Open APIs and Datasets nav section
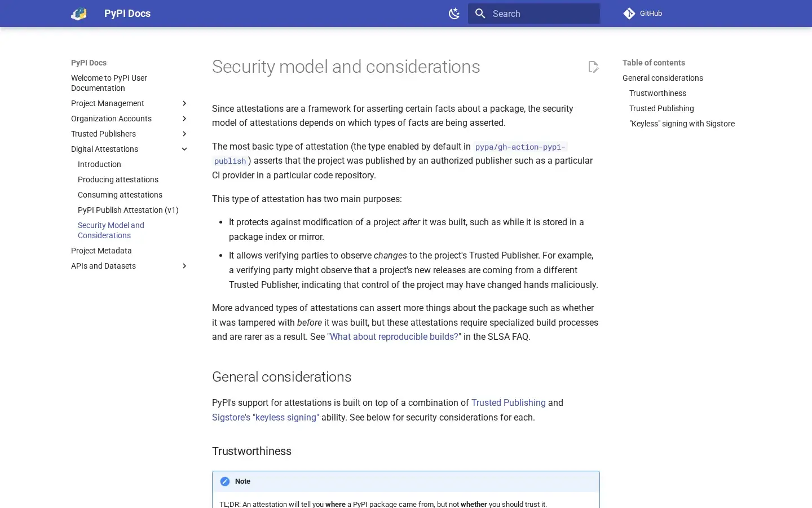The height and width of the screenshot is (508, 812). tap(104, 266)
